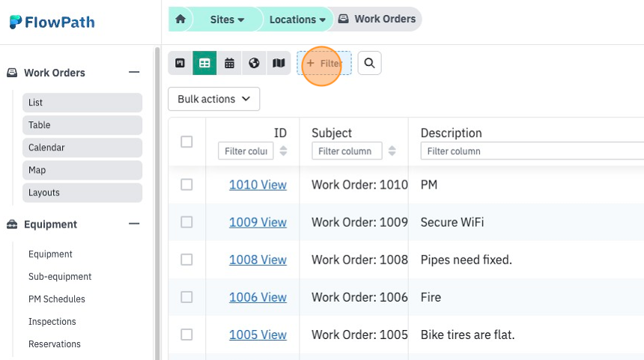
Task: Open the Calendar menu item
Action: point(82,147)
